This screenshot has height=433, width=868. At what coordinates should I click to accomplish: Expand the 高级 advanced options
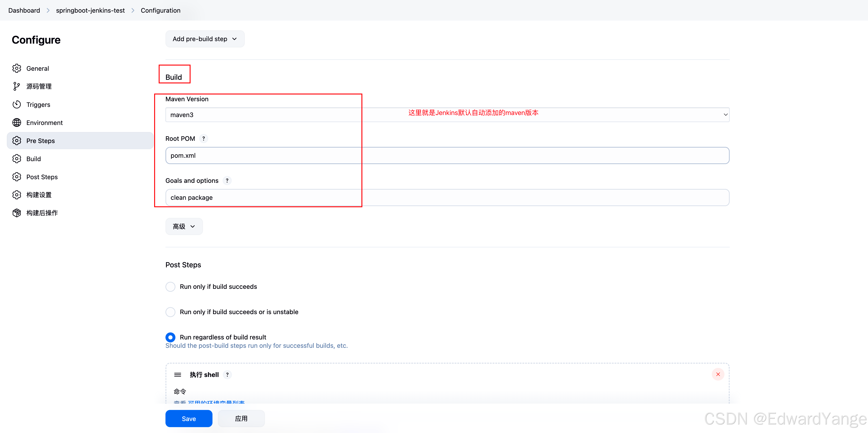tap(184, 226)
